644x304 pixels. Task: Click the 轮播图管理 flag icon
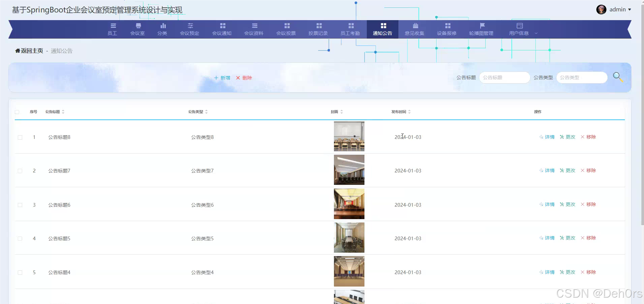tap(482, 26)
